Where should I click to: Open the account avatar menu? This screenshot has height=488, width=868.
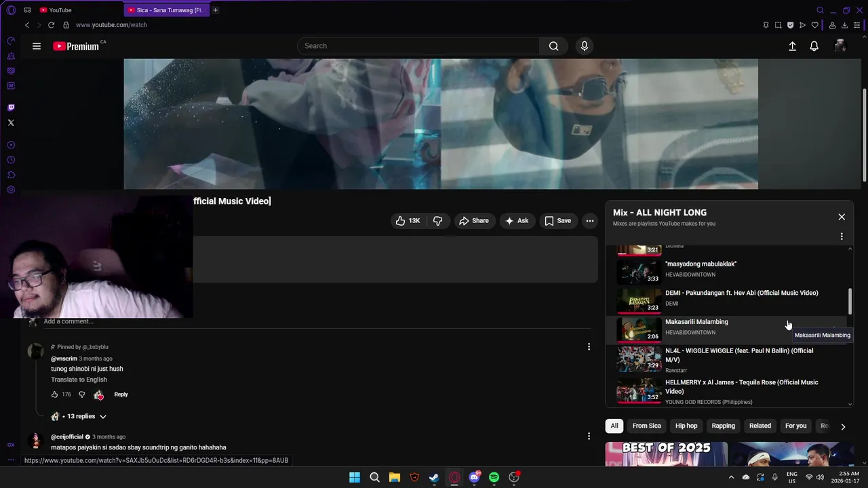[x=840, y=46]
